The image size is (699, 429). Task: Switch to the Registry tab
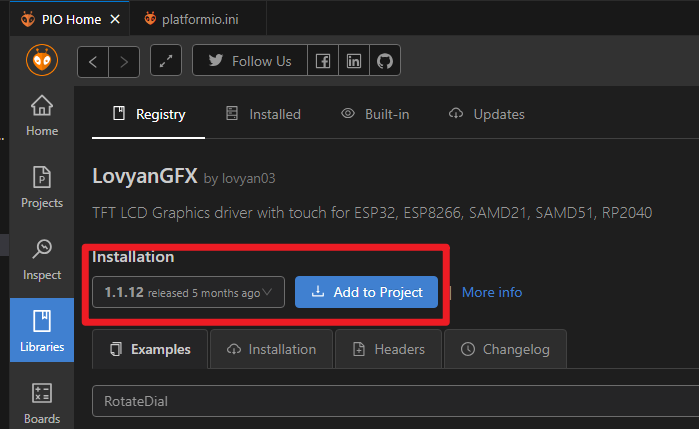coord(148,114)
